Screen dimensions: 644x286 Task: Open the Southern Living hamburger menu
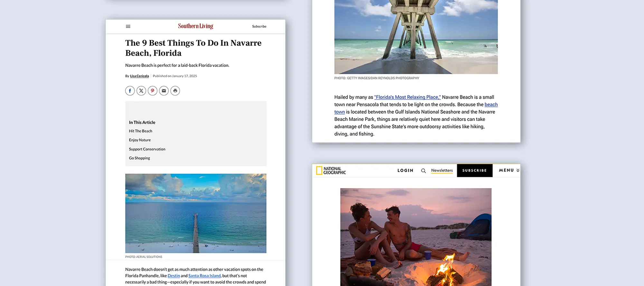click(128, 26)
